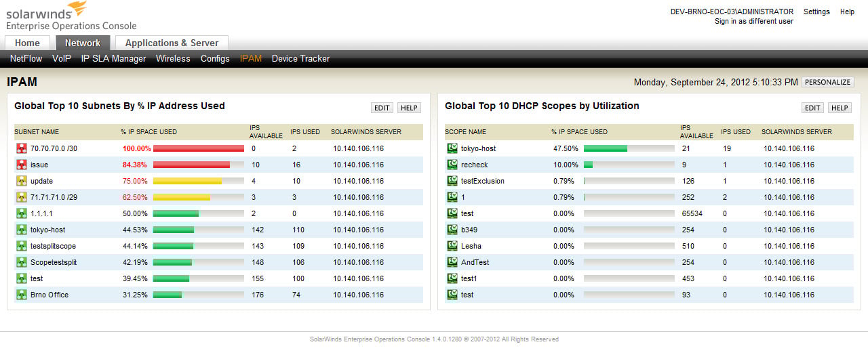Viewport: 868px width, 357px height.
Task: Click the red subnet icon beside issue
Action: 21,165
